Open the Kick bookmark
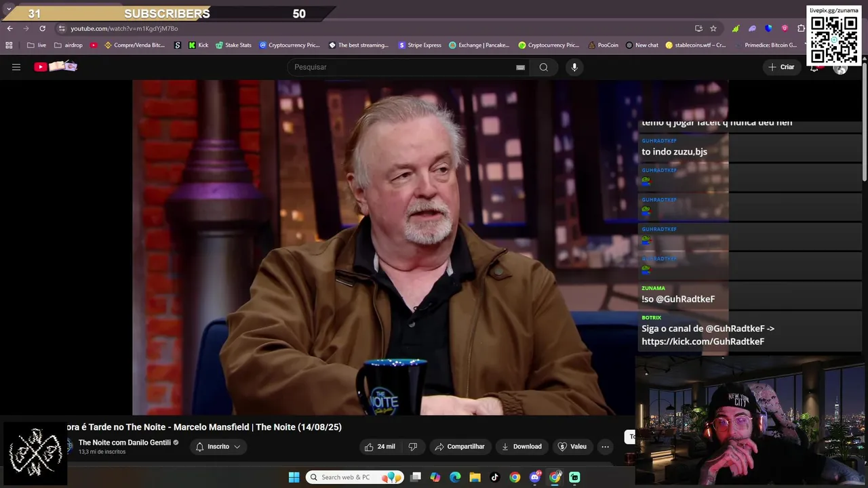Image resolution: width=868 pixels, height=488 pixels. click(x=198, y=45)
